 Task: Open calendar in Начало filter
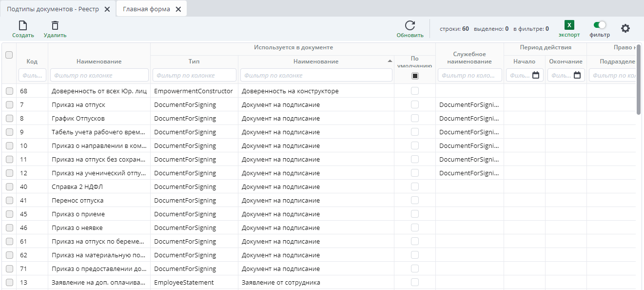pos(536,75)
